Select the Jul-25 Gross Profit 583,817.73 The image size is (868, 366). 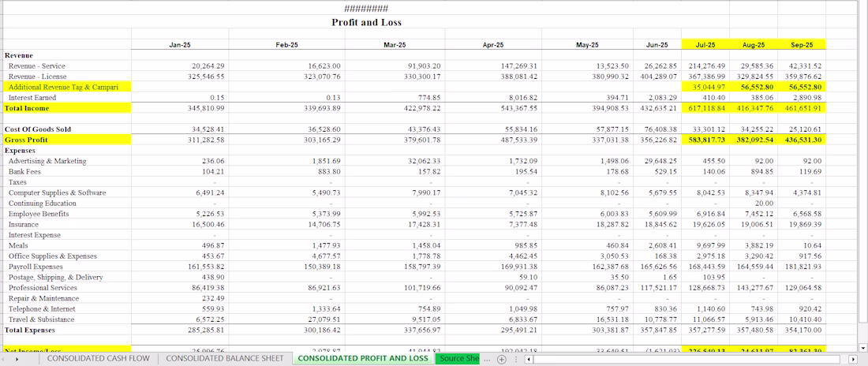[x=706, y=140]
